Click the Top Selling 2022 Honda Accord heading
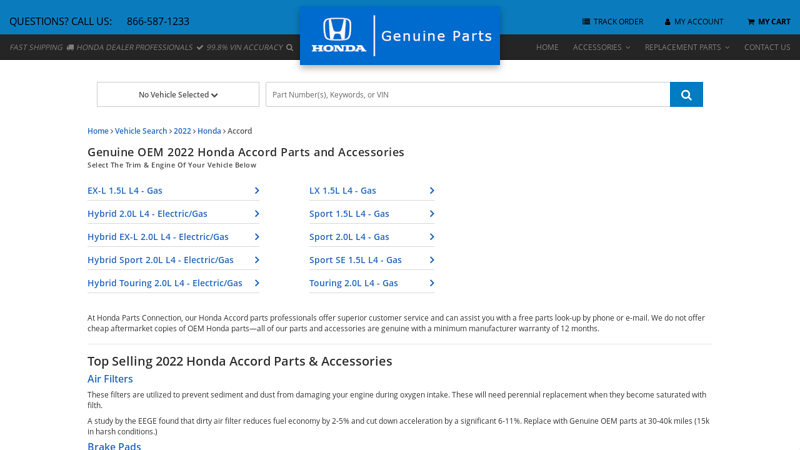This screenshot has height=450, width=800. click(x=240, y=361)
